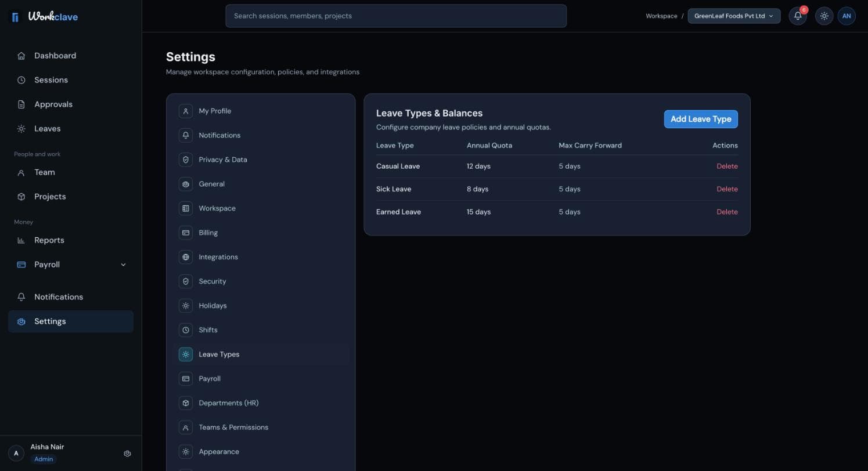Select Payroll in the settings list
868x471 pixels.
coord(261,379)
